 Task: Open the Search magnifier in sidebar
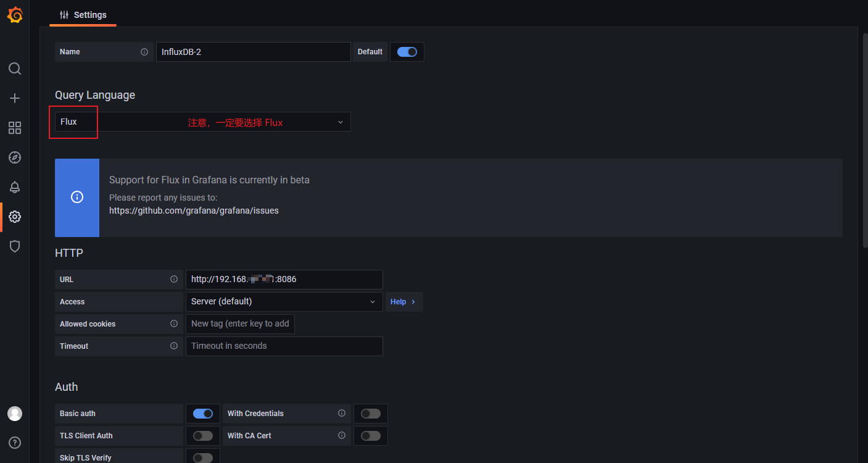15,69
